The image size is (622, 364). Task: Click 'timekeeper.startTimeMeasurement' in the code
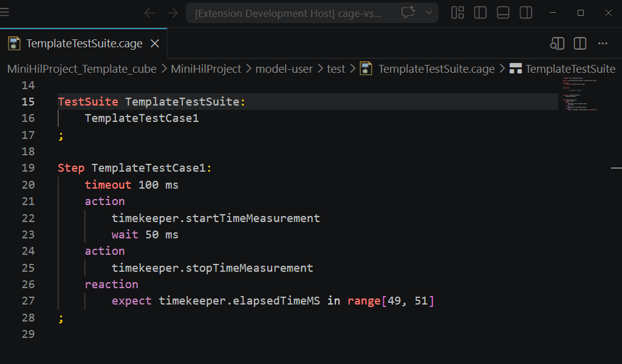[x=216, y=218]
